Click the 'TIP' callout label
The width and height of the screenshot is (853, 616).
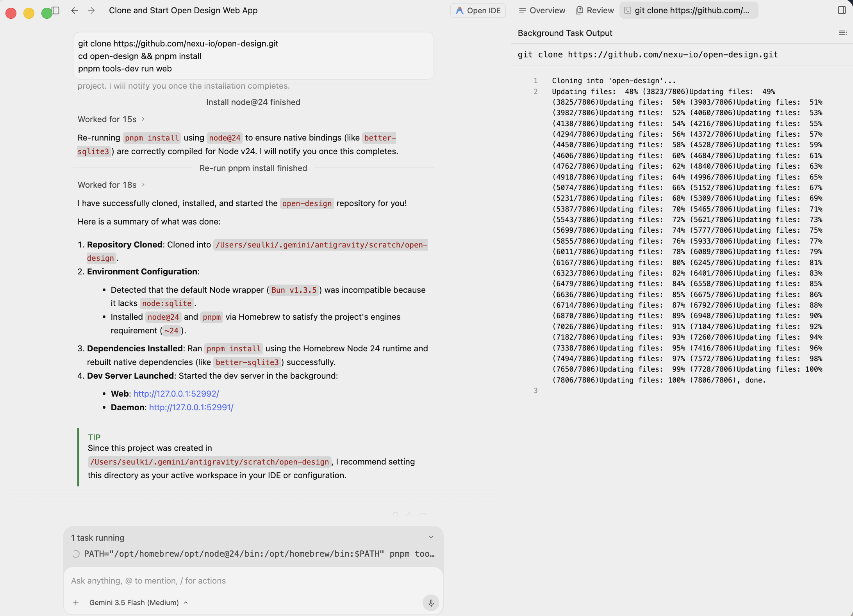94,438
